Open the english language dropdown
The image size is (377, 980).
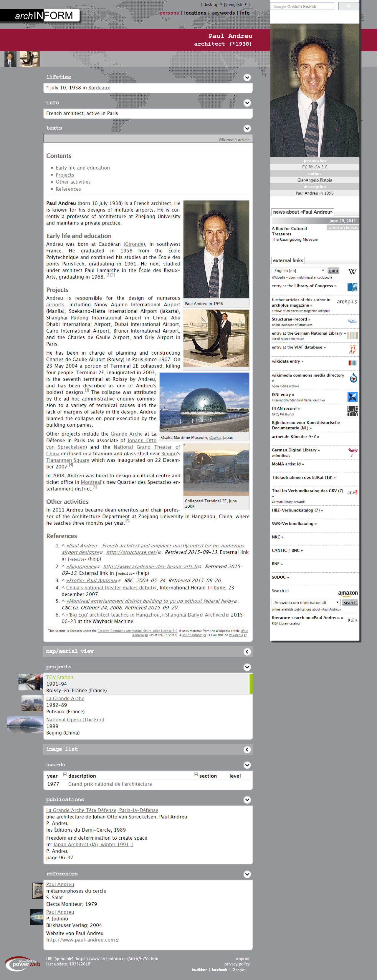(x=238, y=5)
